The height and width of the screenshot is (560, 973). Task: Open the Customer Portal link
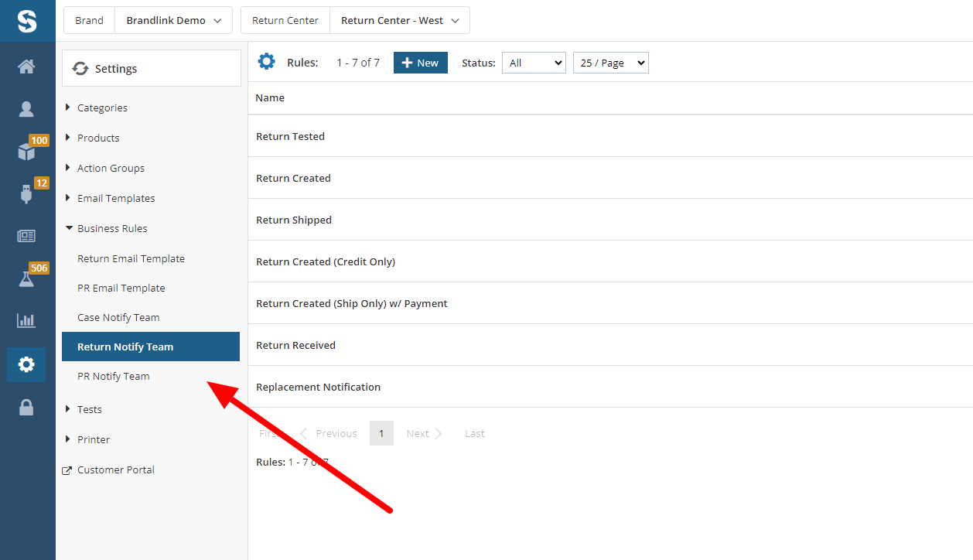pyautogui.click(x=115, y=470)
